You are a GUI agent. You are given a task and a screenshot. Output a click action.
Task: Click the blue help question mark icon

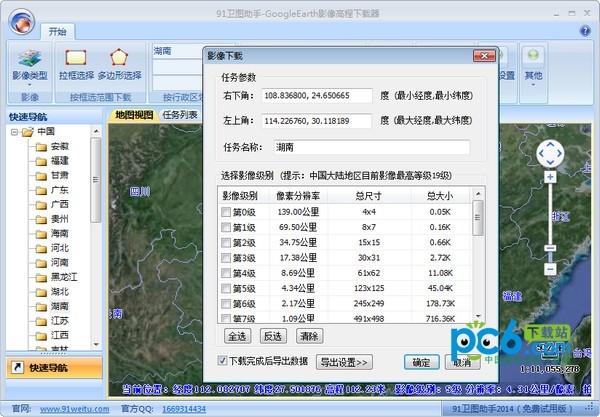585,31
